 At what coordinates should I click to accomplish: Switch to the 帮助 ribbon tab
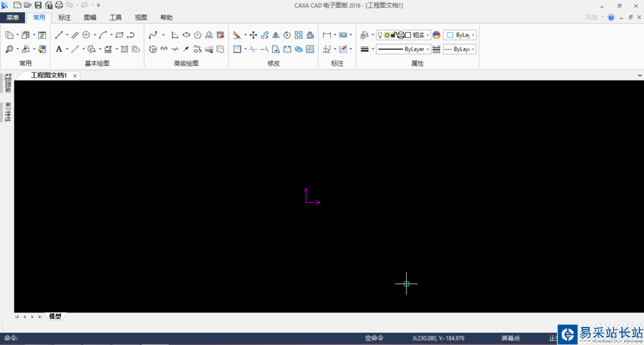point(166,17)
